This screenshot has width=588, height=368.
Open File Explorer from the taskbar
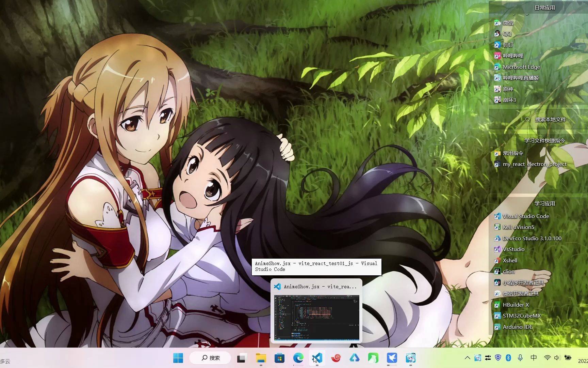[261, 358]
